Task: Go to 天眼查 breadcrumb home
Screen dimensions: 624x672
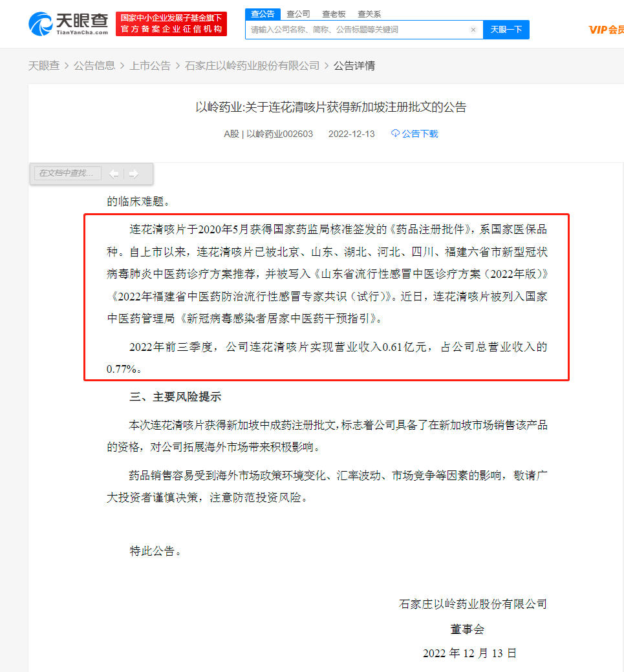Action: [44, 65]
